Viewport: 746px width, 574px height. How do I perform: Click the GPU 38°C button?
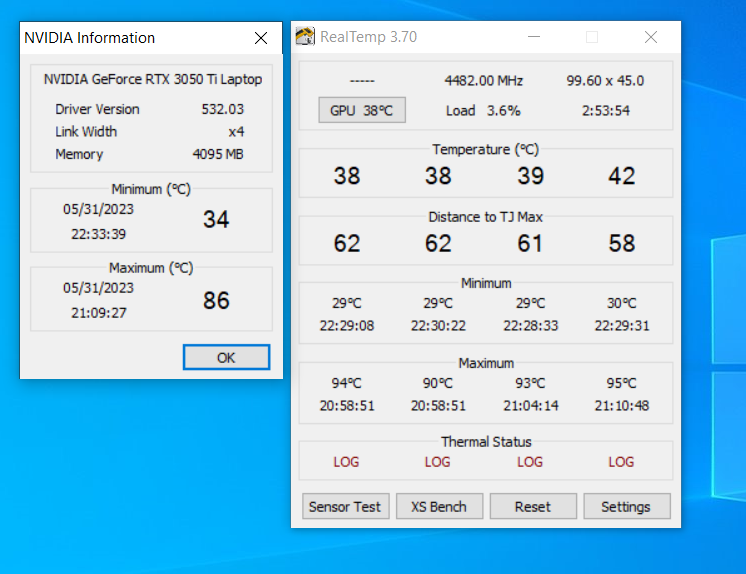[362, 110]
